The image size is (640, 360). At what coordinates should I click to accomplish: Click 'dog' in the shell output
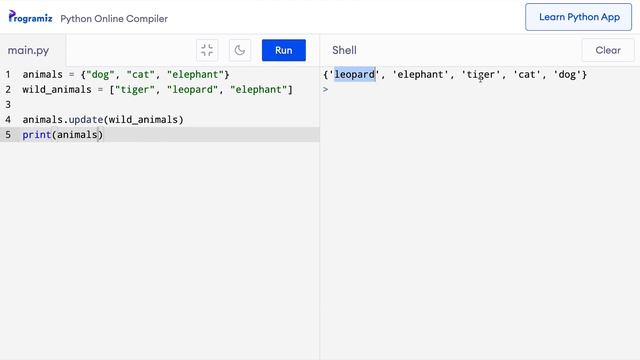click(x=567, y=75)
